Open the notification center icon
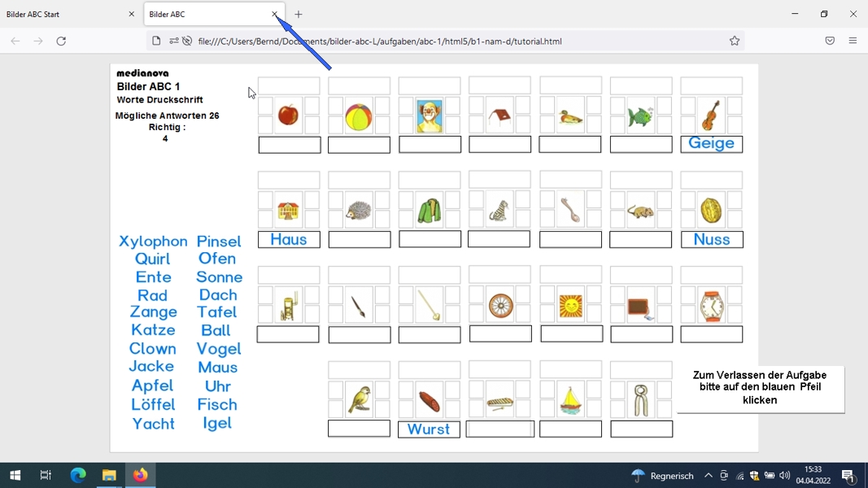This screenshot has width=868, height=488. pos(848,475)
